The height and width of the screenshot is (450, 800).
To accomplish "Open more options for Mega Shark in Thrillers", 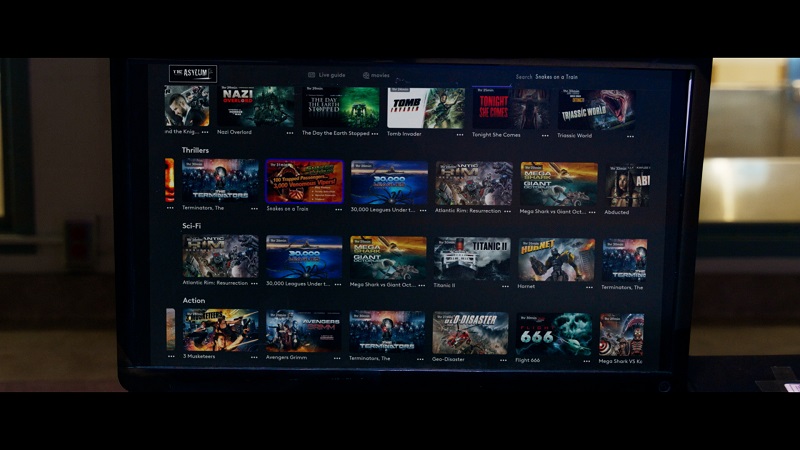I will 592,212.
